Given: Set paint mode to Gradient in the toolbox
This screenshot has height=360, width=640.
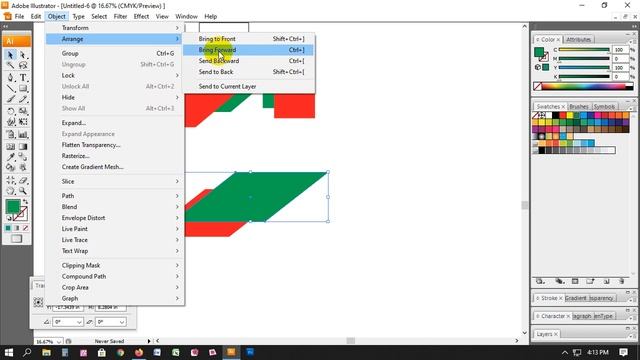Looking at the screenshot, I should point(17,228).
